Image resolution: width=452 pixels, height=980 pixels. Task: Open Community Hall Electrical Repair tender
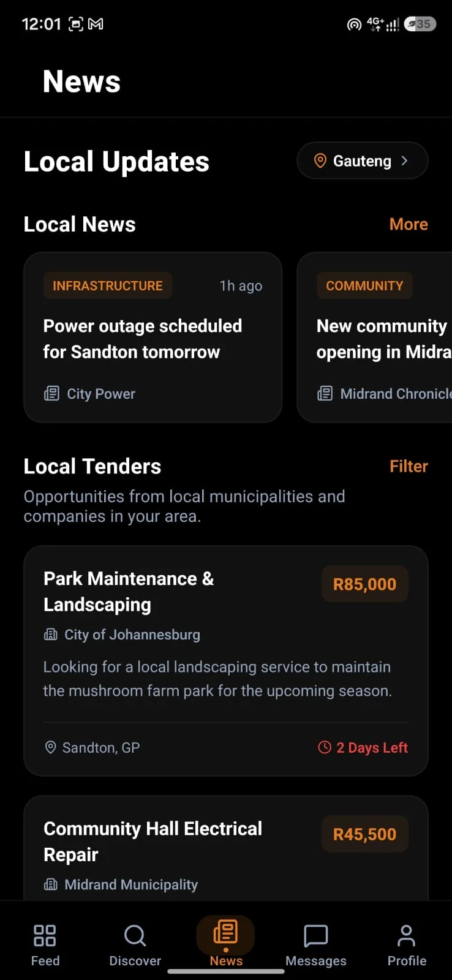tap(226, 848)
